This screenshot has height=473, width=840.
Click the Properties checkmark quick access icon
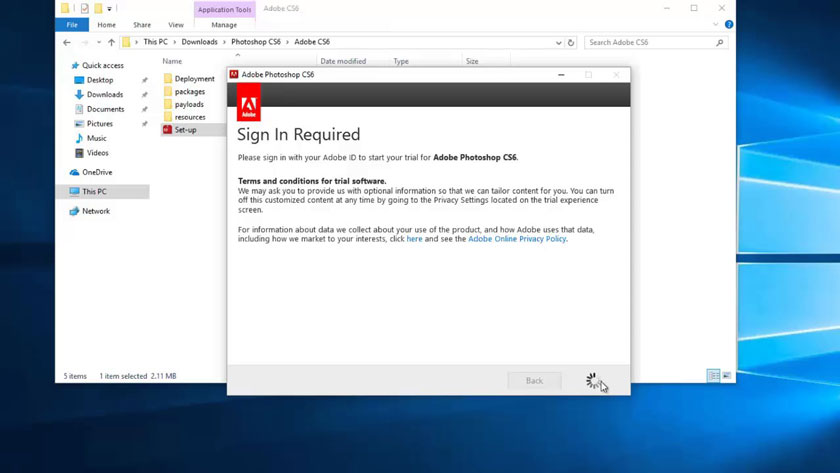pyautogui.click(x=85, y=9)
